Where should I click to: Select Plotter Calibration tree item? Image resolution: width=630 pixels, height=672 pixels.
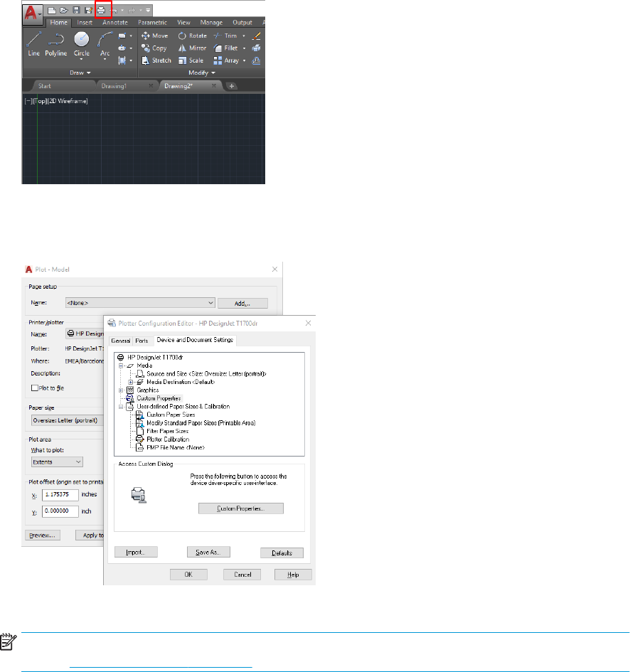(x=168, y=439)
